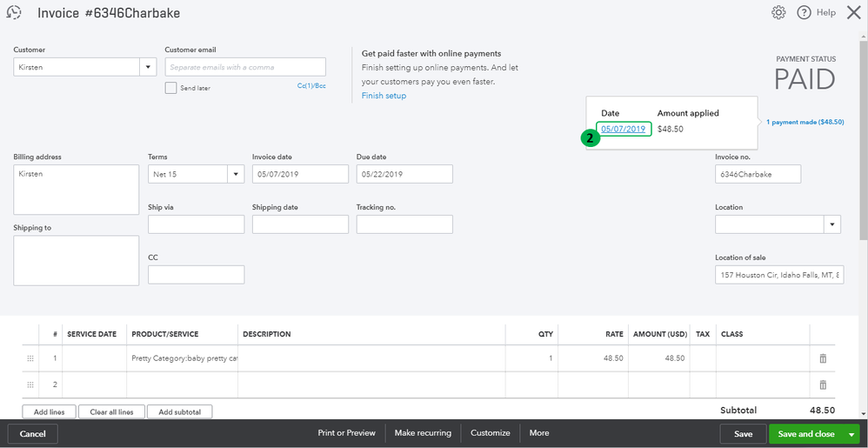The image size is (868, 448).
Task: Close the invoice with X icon
Action: [853, 13]
